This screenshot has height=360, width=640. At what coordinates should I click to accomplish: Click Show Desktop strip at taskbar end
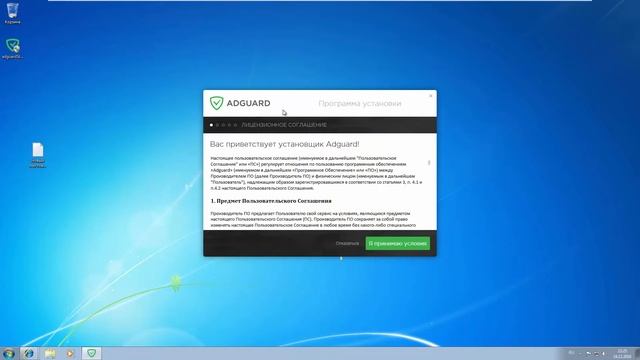(x=637, y=353)
